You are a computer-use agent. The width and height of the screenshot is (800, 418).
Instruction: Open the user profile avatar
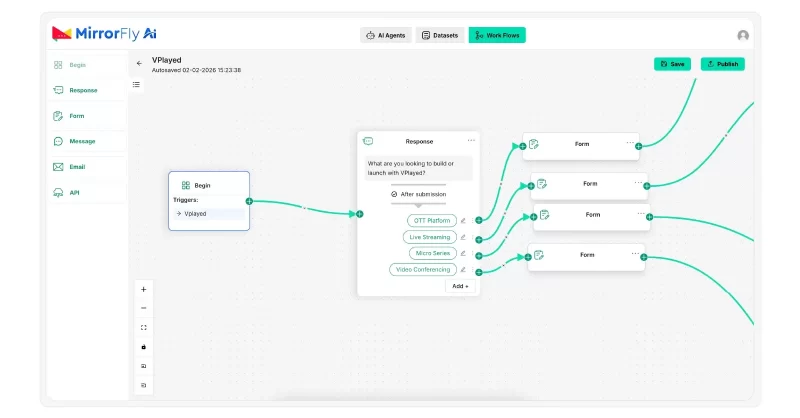(x=743, y=35)
